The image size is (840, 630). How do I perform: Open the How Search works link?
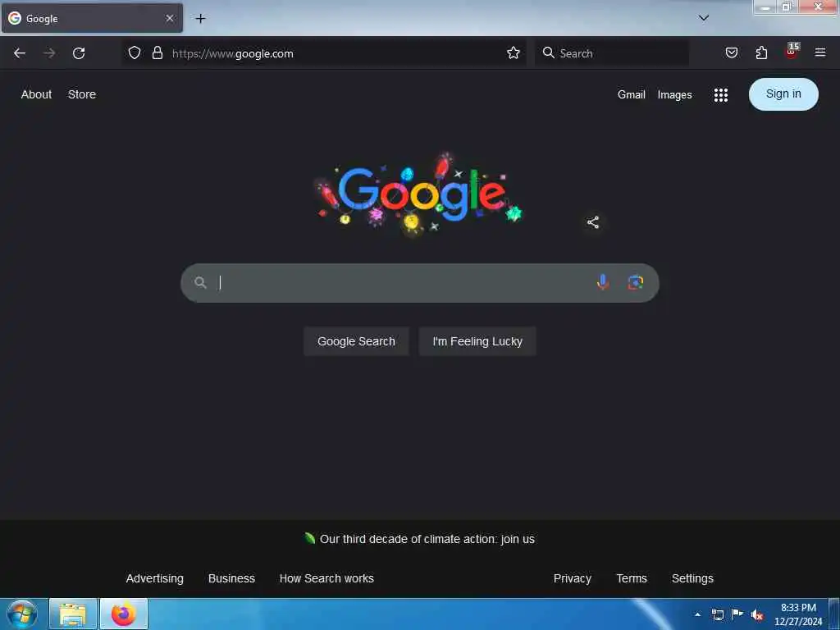point(326,578)
